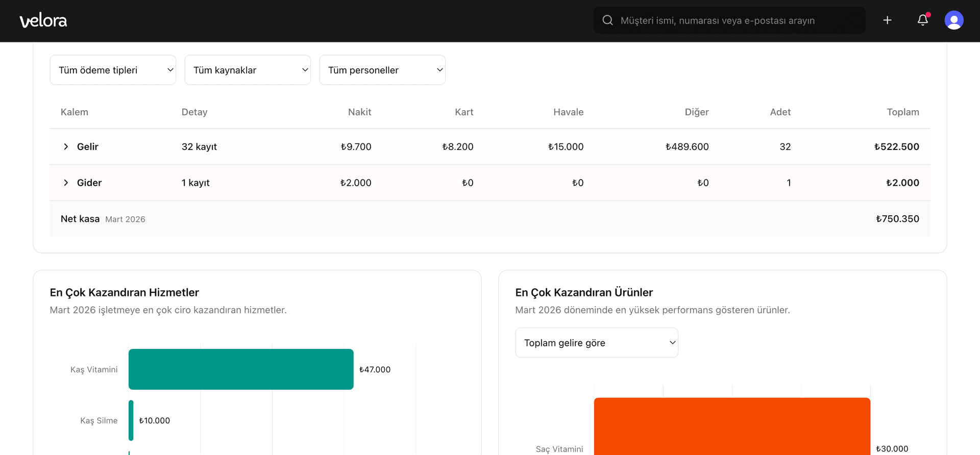980x455 pixels.
Task: Click the Saç Vitamini orange bar
Action: tap(732, 426)
